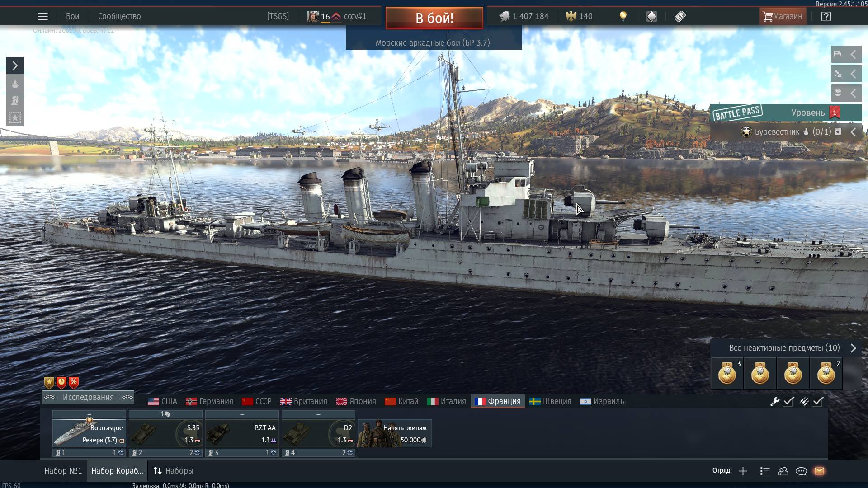Expand the Исследования research panel
This screenshot has height=488, width=868.
pos(89,397)
